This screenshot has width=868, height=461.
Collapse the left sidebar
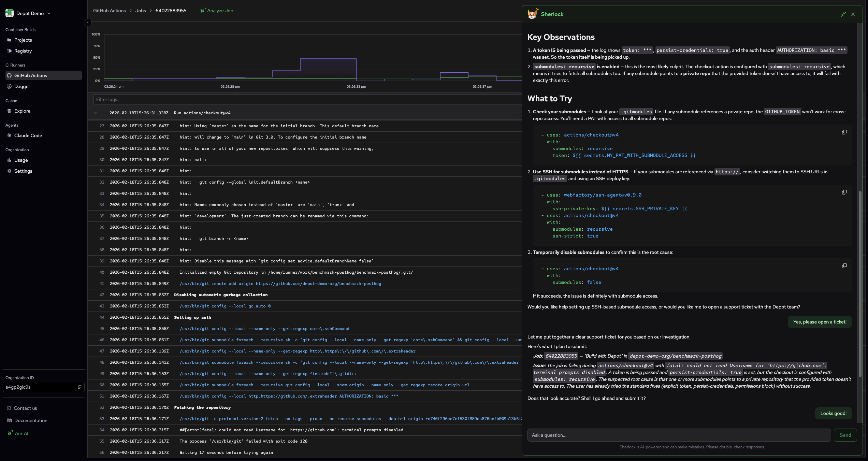pyautogui.click(x=88, y=23)
